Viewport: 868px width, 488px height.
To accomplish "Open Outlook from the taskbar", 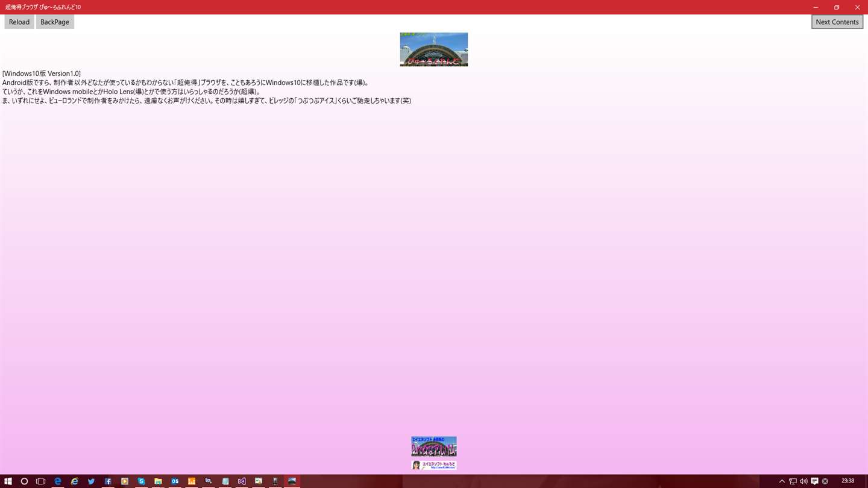I will click(x=175, y=481).
